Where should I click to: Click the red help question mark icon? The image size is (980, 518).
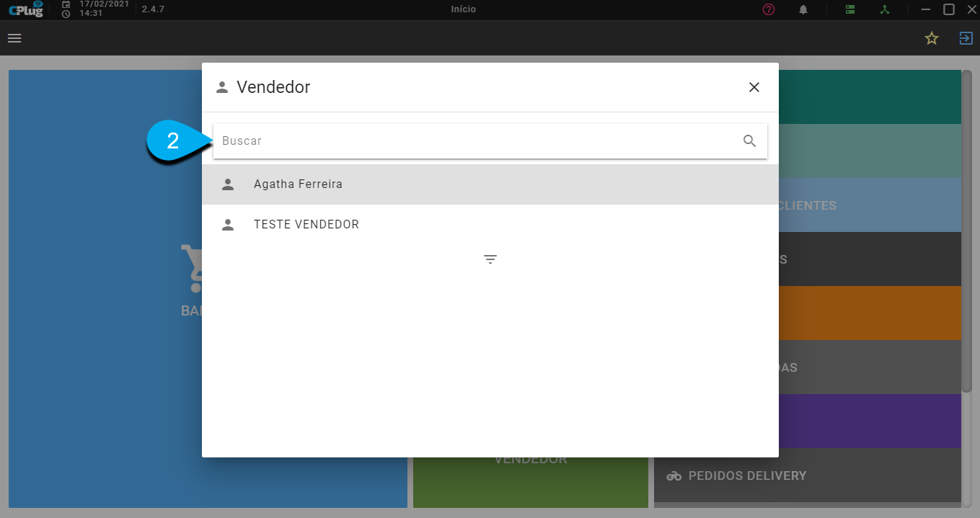[769, 9]
